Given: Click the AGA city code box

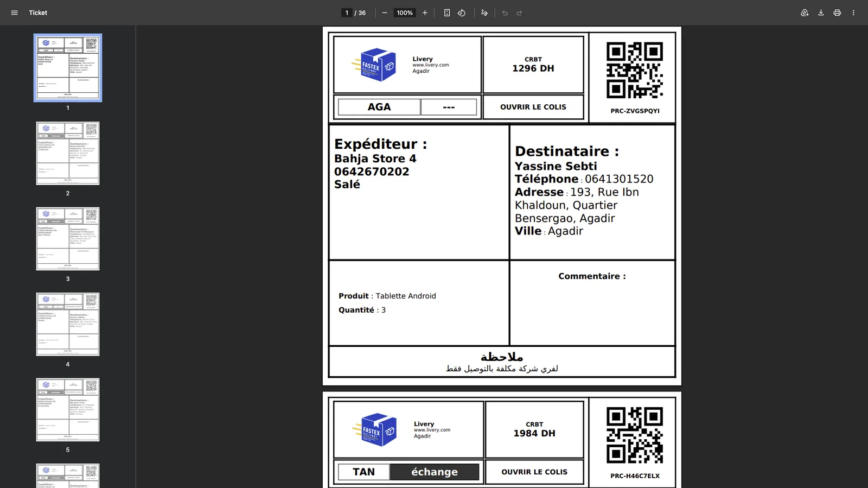Looking at the screenshot, I should (379, 107).
